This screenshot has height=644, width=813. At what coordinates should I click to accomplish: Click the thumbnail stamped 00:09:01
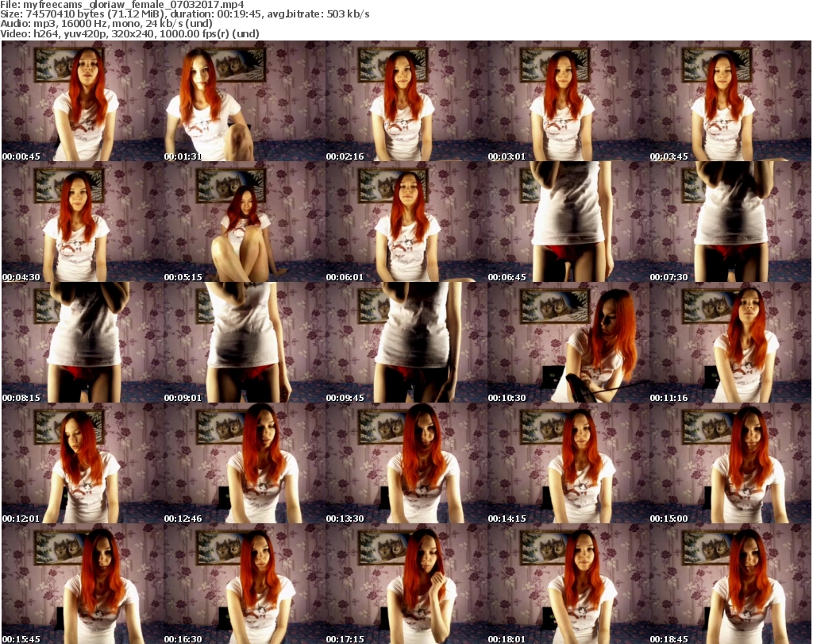[x=245, y=342]
